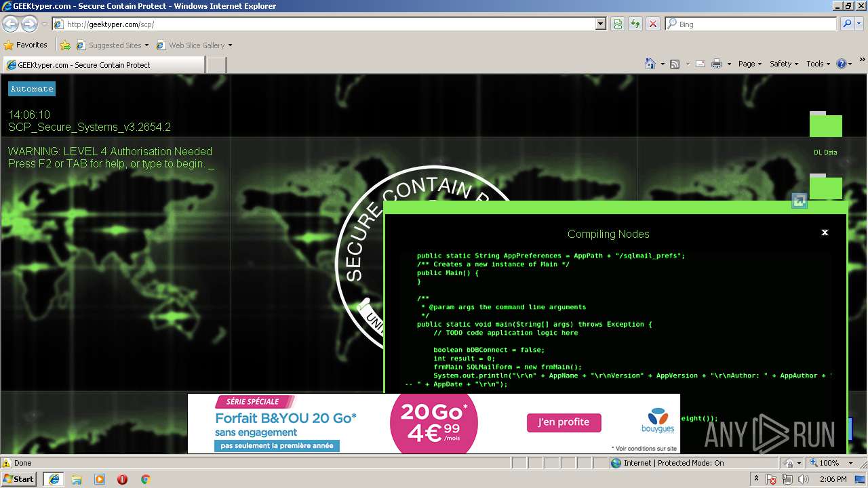The height and width of the screenshot is (488, 868).
Task: Go forward with browser Forward arrow
Action: coord(29,24)
